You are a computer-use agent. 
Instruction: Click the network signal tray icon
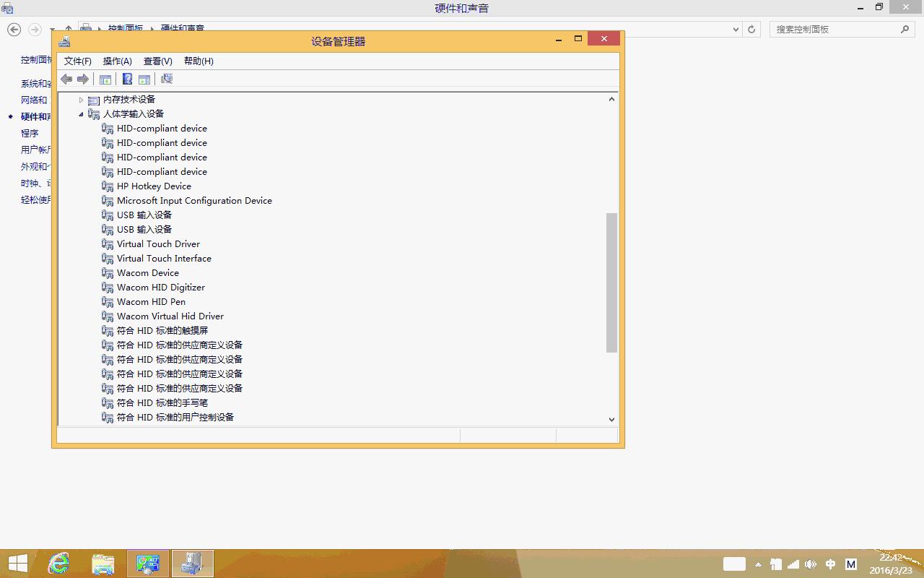pos(793,564)
